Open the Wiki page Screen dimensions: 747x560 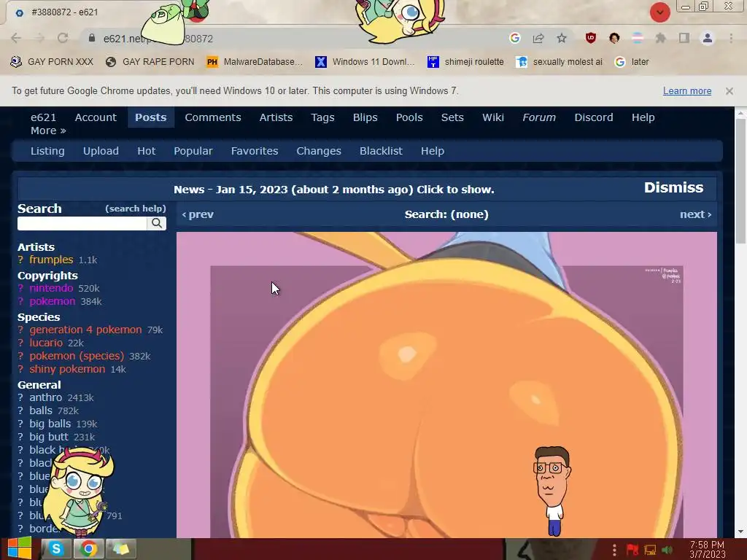pyautogui.click(x=493, y=117)
